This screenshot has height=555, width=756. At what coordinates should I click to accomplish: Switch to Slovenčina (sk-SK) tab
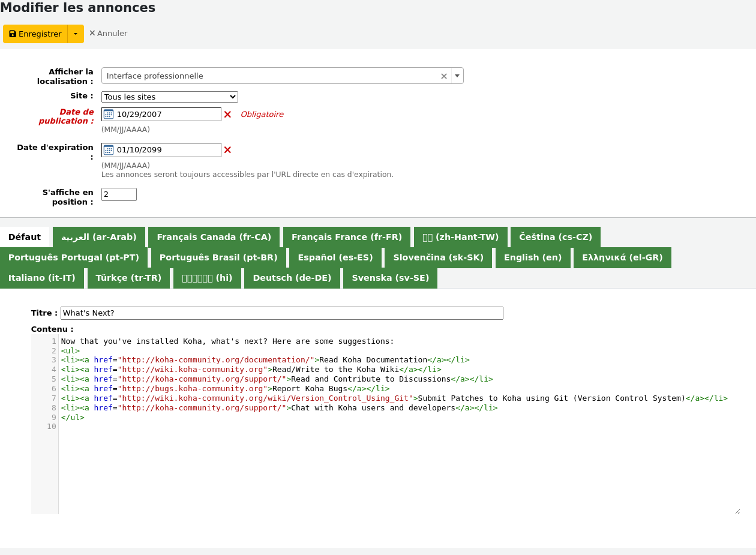point(439,257)
